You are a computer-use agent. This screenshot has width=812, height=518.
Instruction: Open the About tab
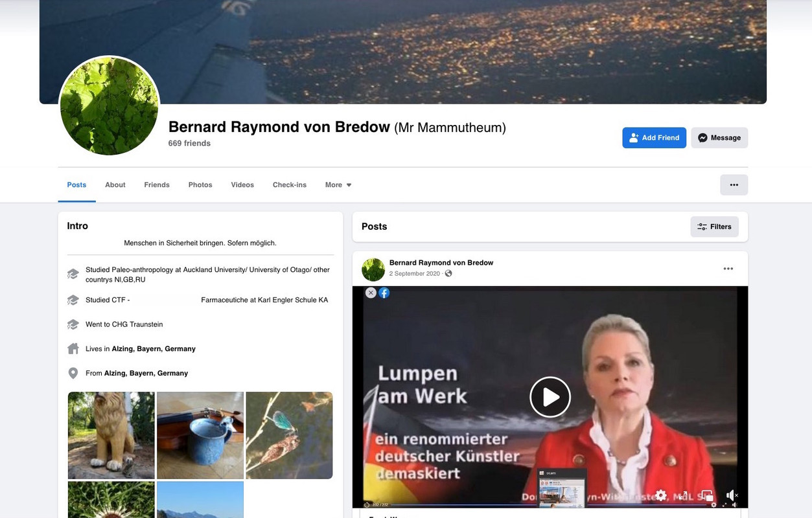pos(115,185)
